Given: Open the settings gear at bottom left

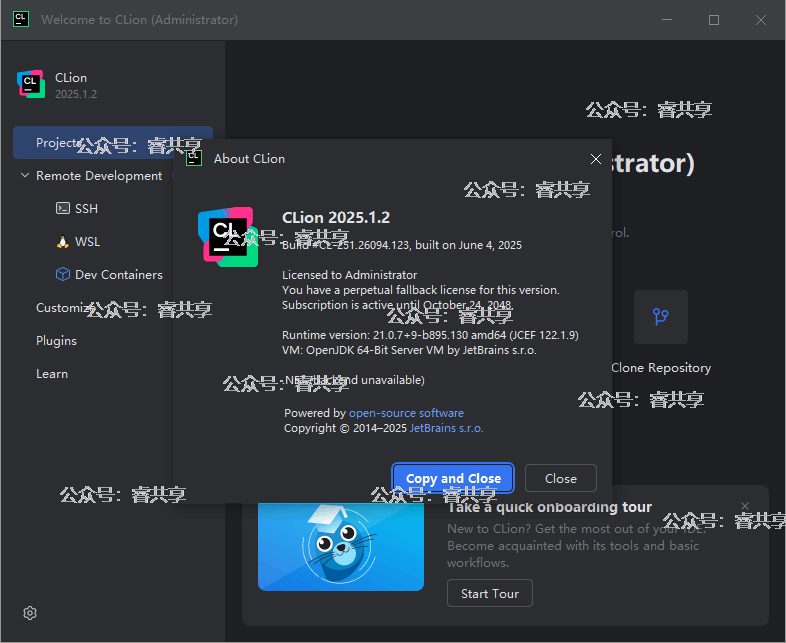Looking at the screenshot, I should (30, 613).
